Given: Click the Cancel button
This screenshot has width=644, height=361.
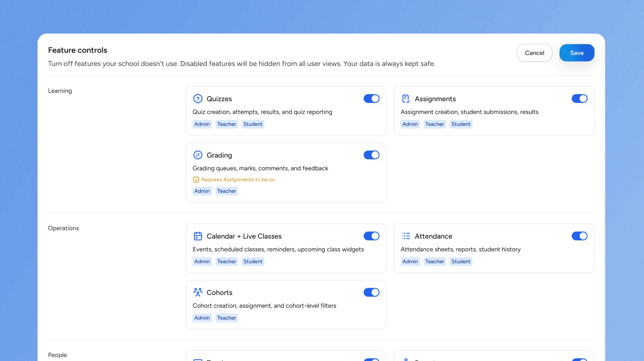Looking at the screenshot, I should pyautogui.click(x=534, y=53).
